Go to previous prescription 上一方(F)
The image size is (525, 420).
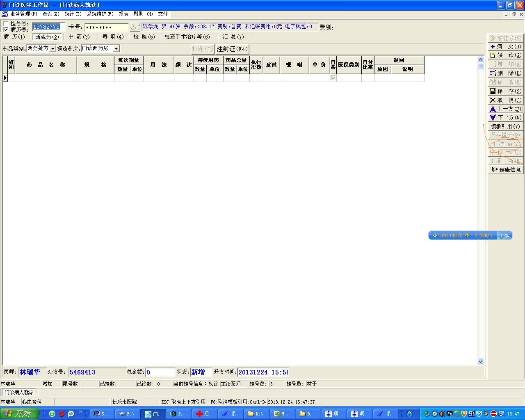pos(505,109)
